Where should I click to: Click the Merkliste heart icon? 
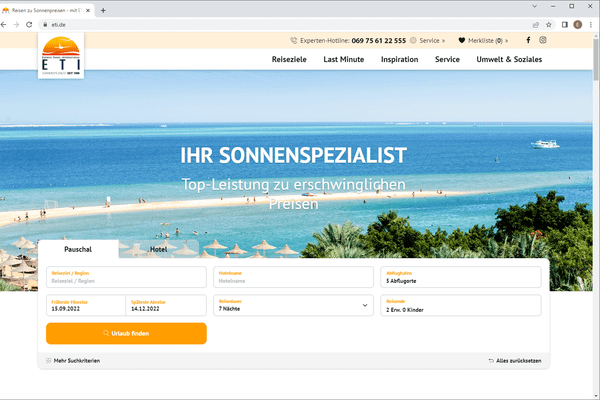click(x=461, y=40)
